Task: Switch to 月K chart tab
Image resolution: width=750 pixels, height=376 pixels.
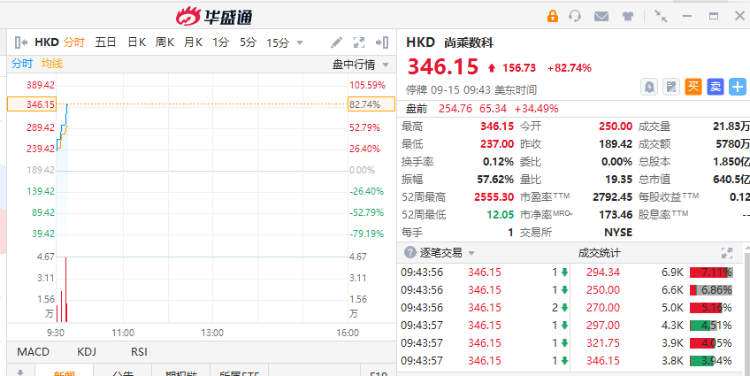Action: 193,43
